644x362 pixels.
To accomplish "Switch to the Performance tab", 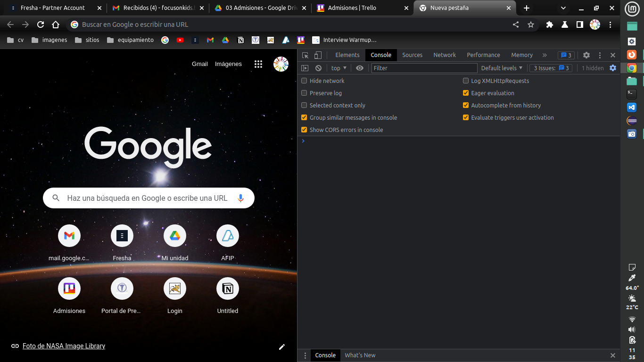I will (x=483, y=55).
